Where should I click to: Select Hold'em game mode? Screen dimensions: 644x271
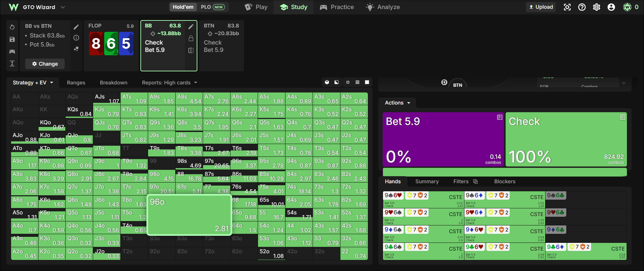pyautogui.click(x=183, y=7)
